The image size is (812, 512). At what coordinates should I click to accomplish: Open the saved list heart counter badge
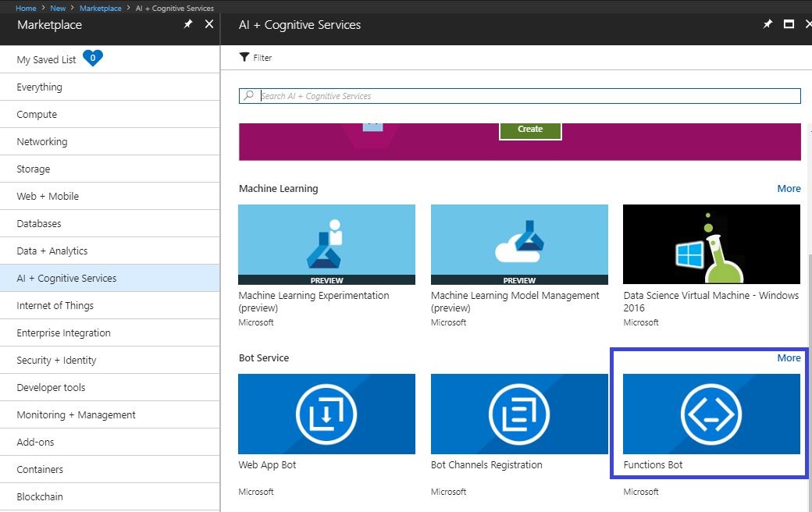click(93, 58)
